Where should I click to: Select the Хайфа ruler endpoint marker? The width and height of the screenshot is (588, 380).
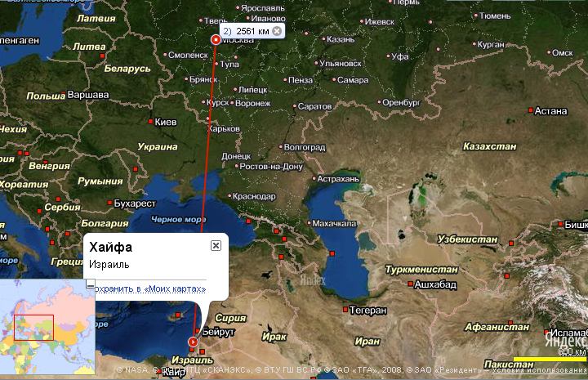(x=193, y=342)
